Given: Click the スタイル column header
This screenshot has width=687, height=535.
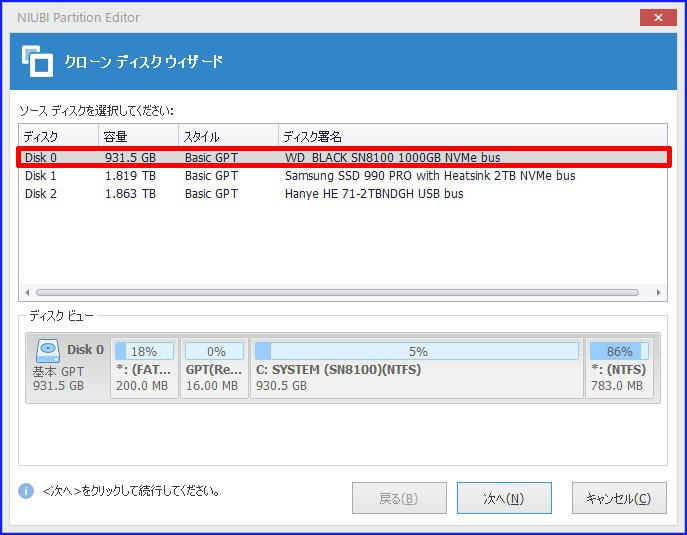Looking at the screenshot, I should (228, 136).
